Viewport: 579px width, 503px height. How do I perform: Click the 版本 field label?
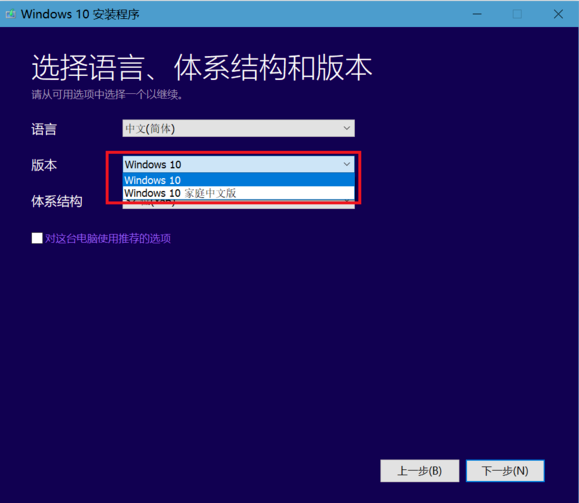coord(44,165)
